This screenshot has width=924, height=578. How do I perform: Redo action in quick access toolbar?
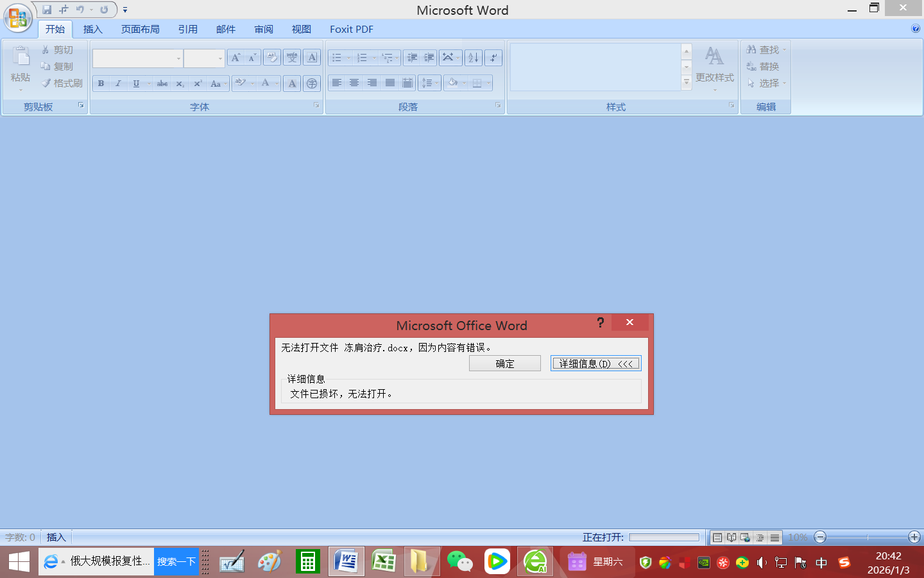click(104, 10)
